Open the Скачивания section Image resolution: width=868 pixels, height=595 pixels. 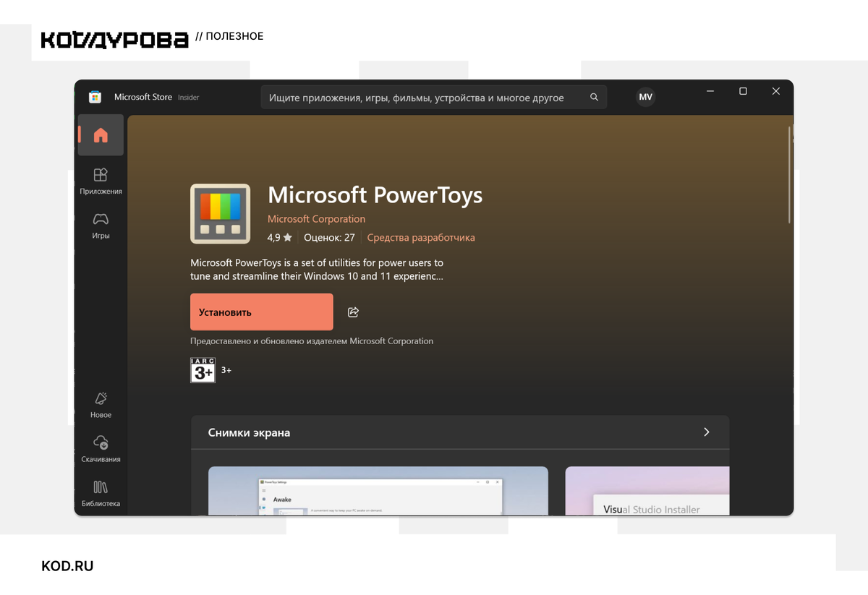101,449
